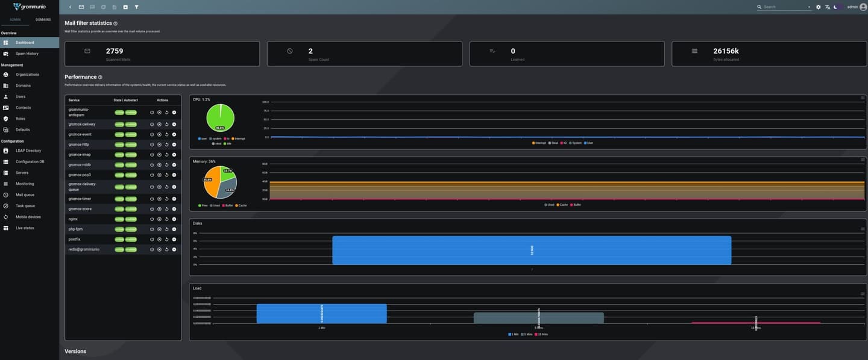Expand the CPU chart options menu
Screen dimensions: 868x360
coord(862,97)
